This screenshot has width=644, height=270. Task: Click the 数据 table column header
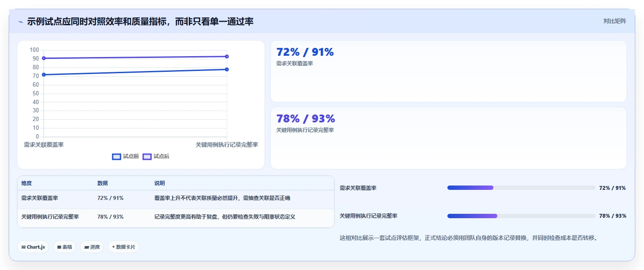pos(103,183)
